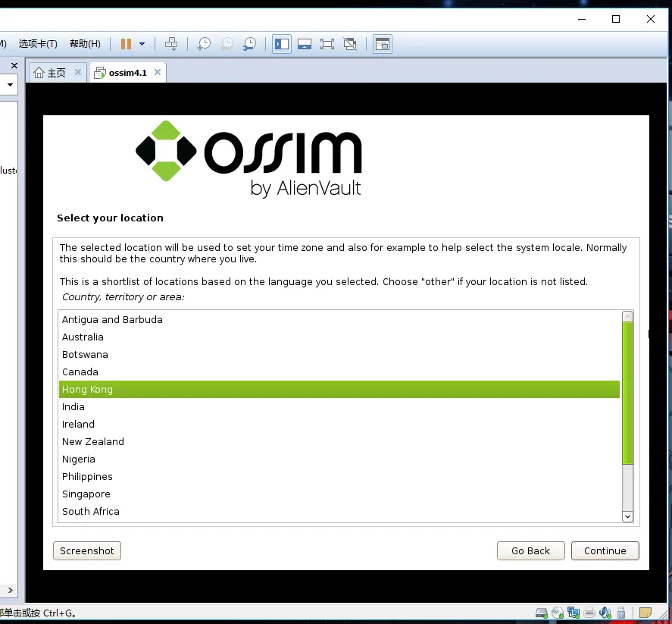Click the green scrollbar thumb of the list
The height and width of the screenshot is (624, 672).
click(x=627, y=393)
